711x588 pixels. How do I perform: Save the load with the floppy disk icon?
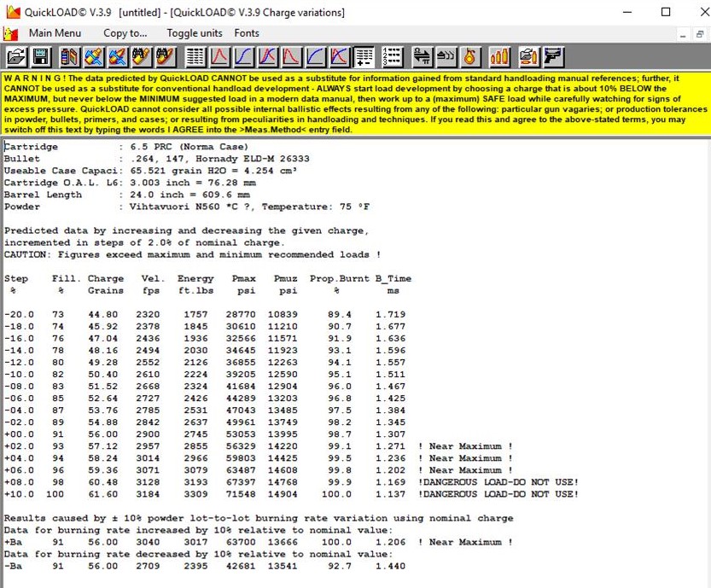pos(39,57)
